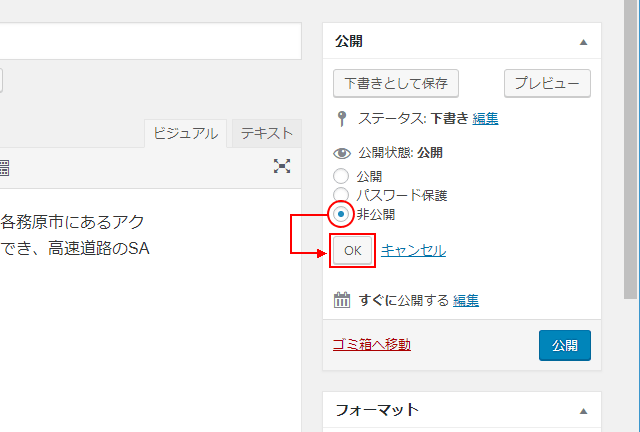The height and width of the screenshot is (432, 640).
Task: Click the status pin icon
Action: [x=341, y=119]
